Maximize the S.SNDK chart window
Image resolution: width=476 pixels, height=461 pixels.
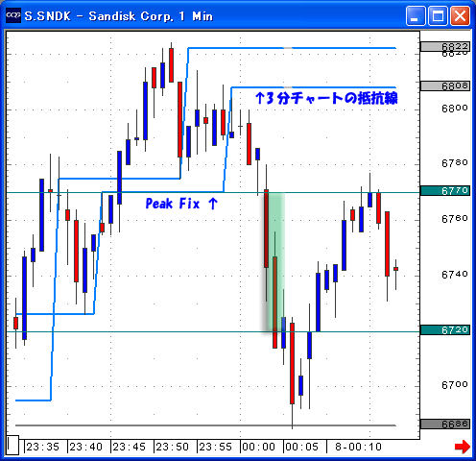(438, 15)
